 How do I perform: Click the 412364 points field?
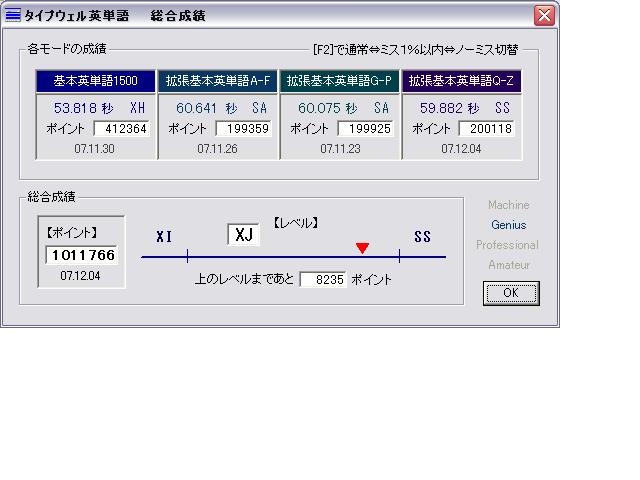point(122,129)
